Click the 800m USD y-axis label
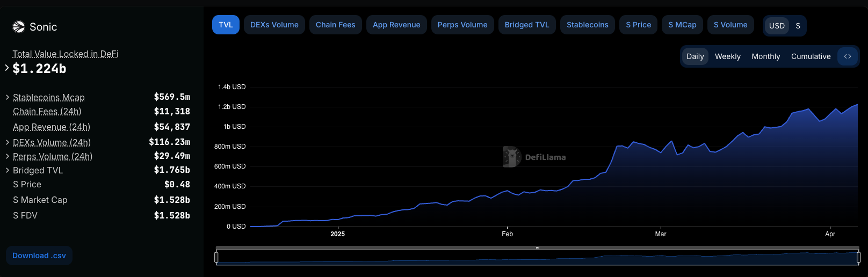Image resolution: width=868 pixels, height=277 pixels. (x=230, y=147)
